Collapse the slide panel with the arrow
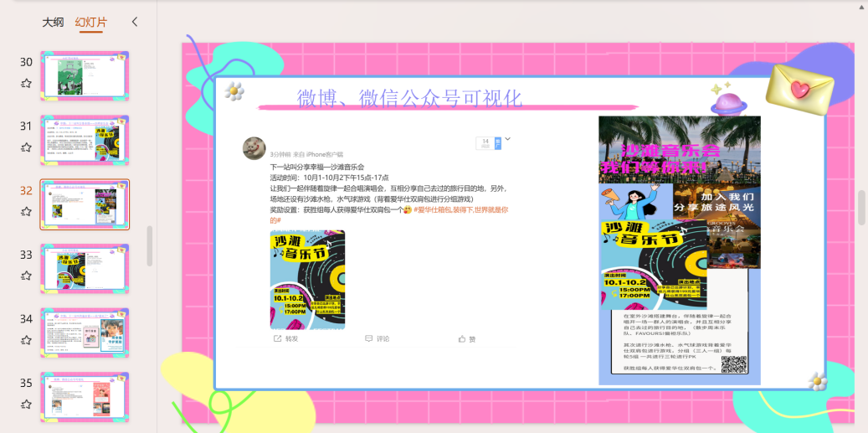 point(135,22)
